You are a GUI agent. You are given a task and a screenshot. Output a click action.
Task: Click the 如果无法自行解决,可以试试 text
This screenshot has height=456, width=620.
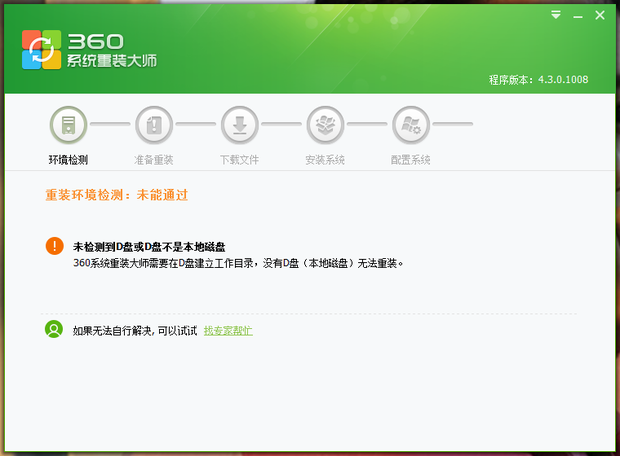[135, 331]
